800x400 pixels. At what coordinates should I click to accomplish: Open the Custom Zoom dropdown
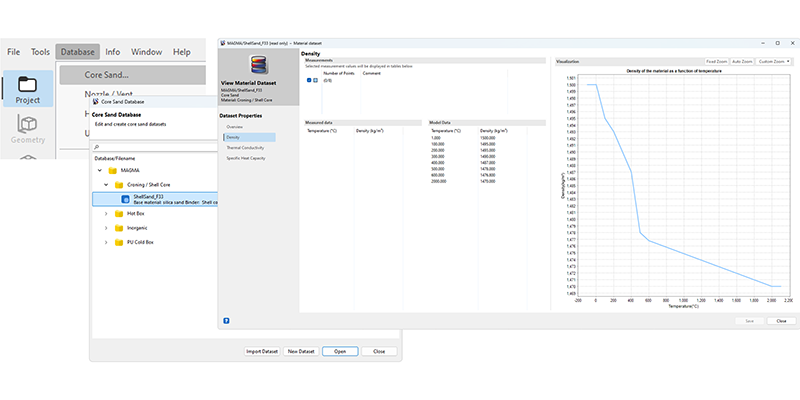pyautogui.click(x=774, y=61)
